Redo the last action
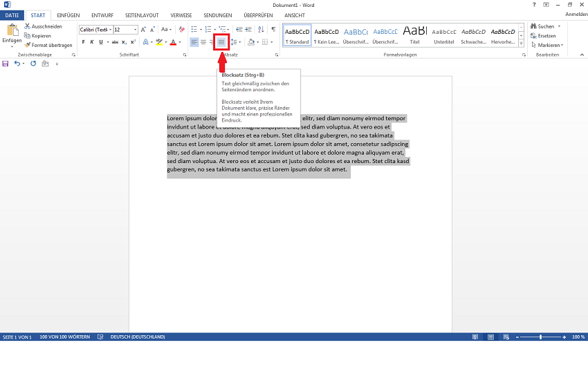The height and width of the screenshot is (367, 588). click(33, 64)
